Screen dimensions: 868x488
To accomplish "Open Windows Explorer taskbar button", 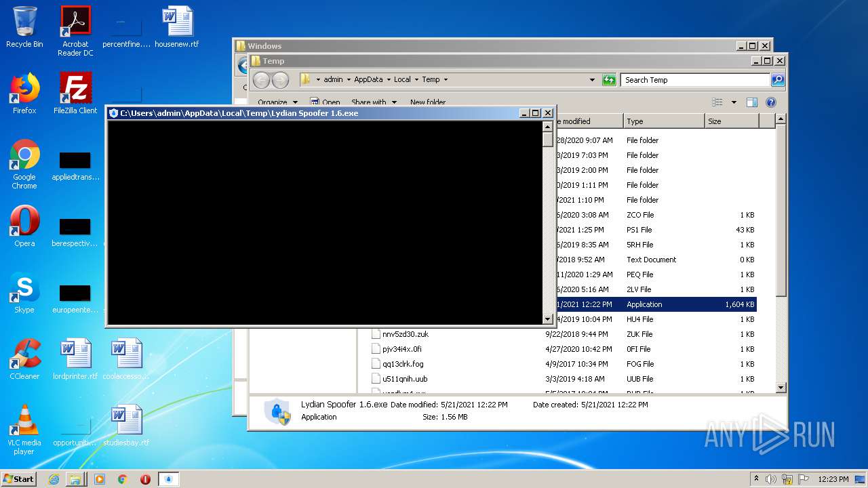I will coord(75,479).
